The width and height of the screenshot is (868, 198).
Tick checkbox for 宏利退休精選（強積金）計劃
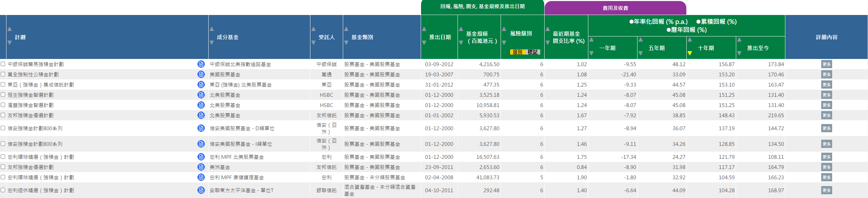(x=3, y=190)
